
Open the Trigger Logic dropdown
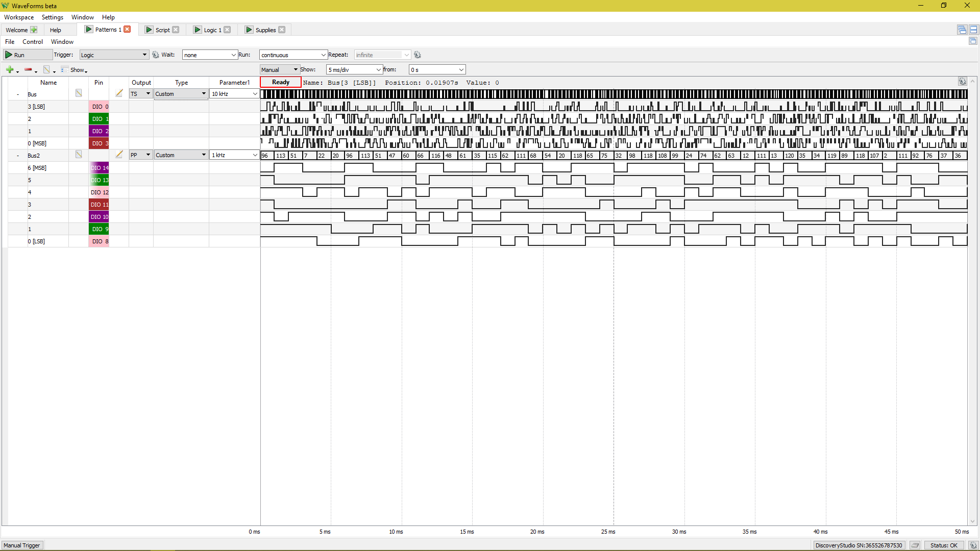[x=114, y=55]
